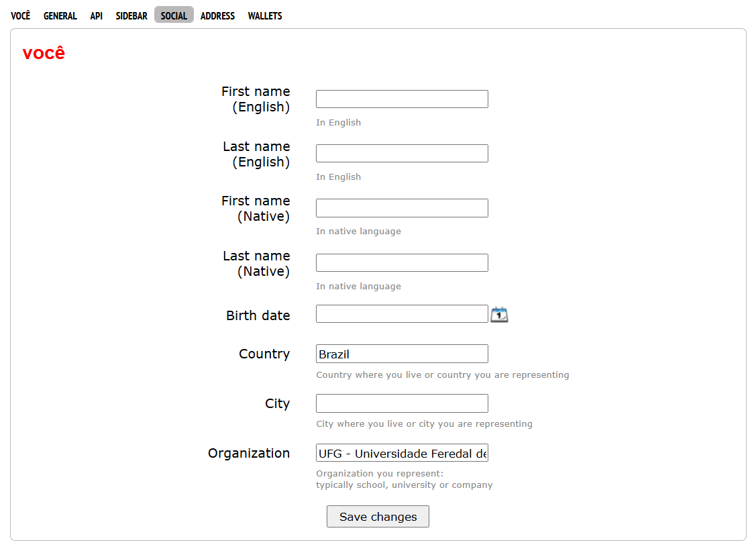The height and width of the screenshot is (553, 756).
Task: Click the red você heading
Action: 44,53
